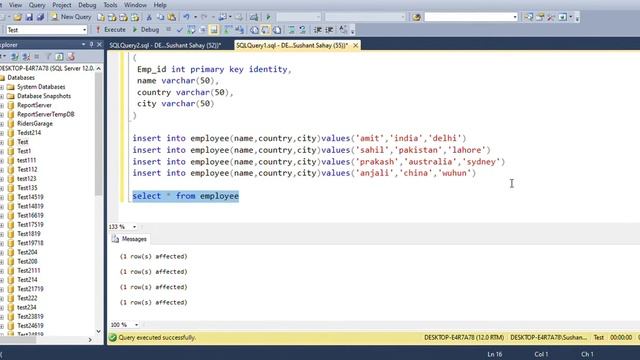Click Comment Out Selected Lines icon

[x=291, y=30]
